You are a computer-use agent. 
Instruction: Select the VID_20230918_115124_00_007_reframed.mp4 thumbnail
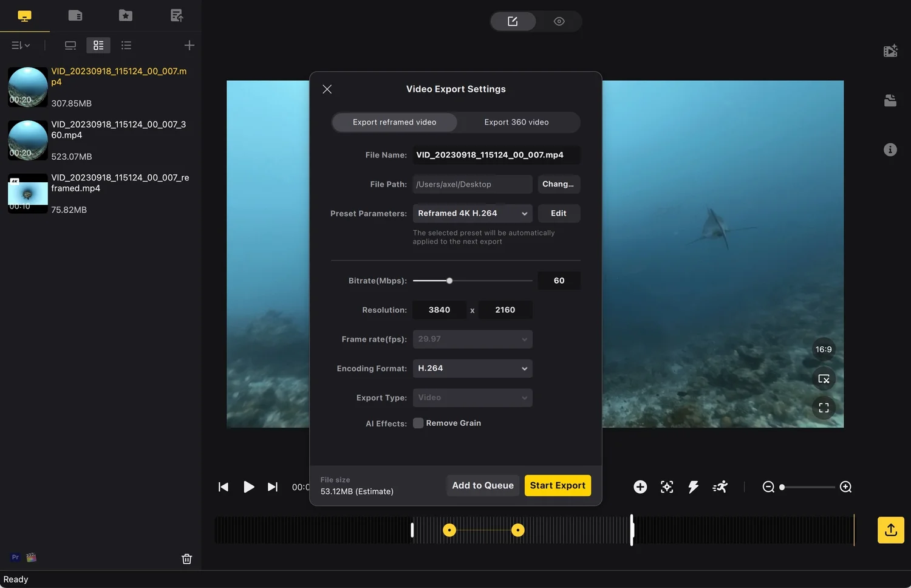click(27, 193)
